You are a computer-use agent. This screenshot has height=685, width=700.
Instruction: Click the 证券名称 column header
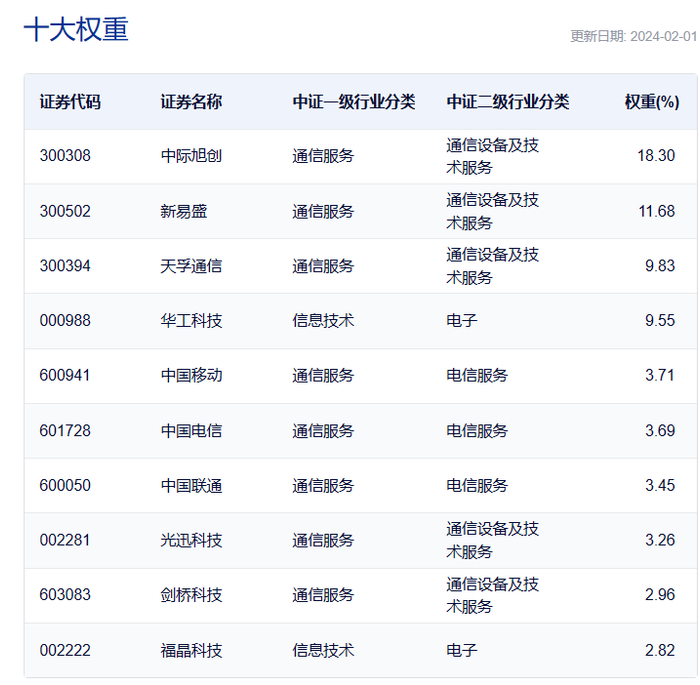tap(191, 102)
